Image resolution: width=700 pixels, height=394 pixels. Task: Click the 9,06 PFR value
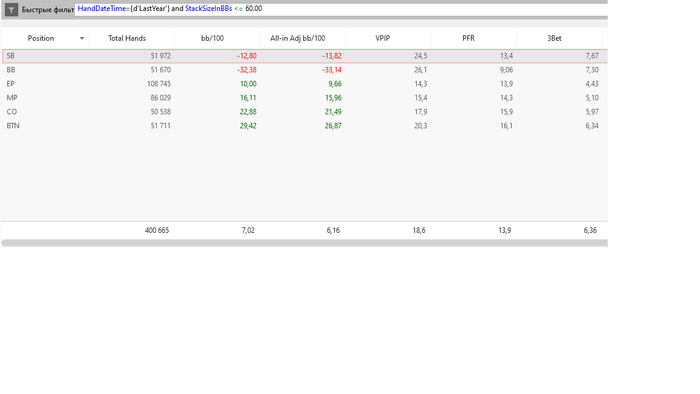(506, 70)
